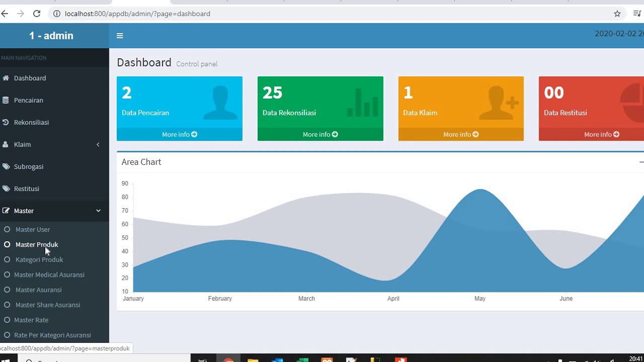This screenshot has width=644, height=362.
Task: Click the MAIN NAVIGATION header label
Action: tap(24, 58)
